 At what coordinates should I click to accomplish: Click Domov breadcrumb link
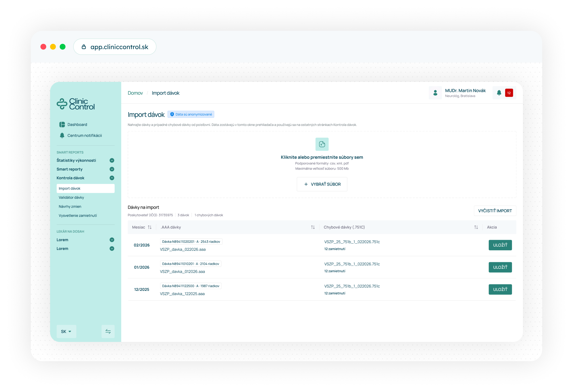135,93
